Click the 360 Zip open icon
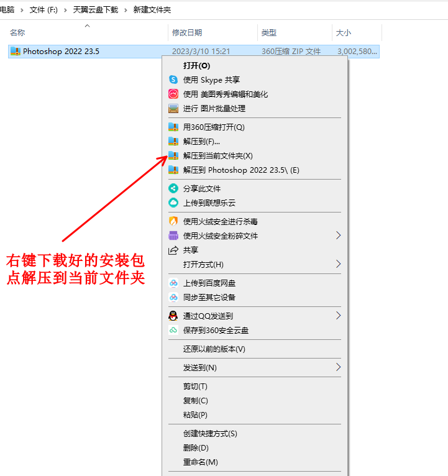 pos(173,127)
